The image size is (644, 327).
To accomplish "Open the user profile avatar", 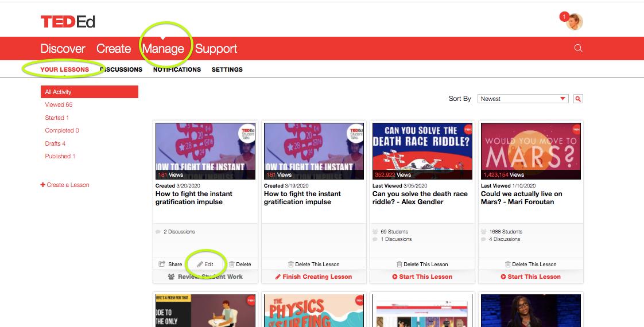I will [575, 22].
